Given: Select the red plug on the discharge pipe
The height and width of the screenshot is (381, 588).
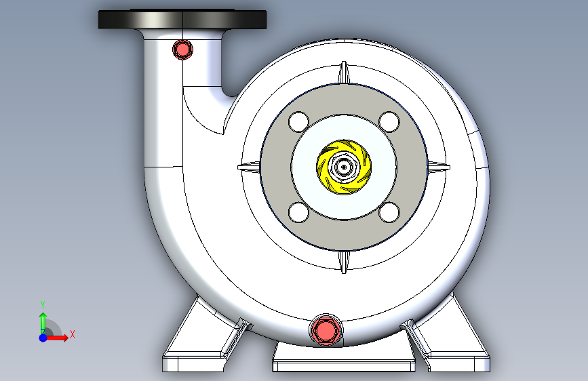Looking at the screenshot, I should point(182,49).
